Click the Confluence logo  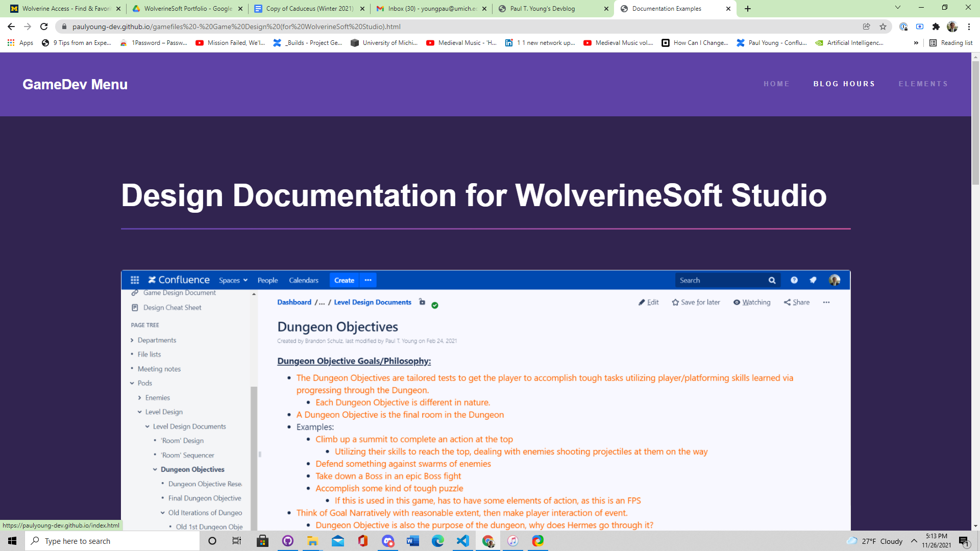coord(179,280)
